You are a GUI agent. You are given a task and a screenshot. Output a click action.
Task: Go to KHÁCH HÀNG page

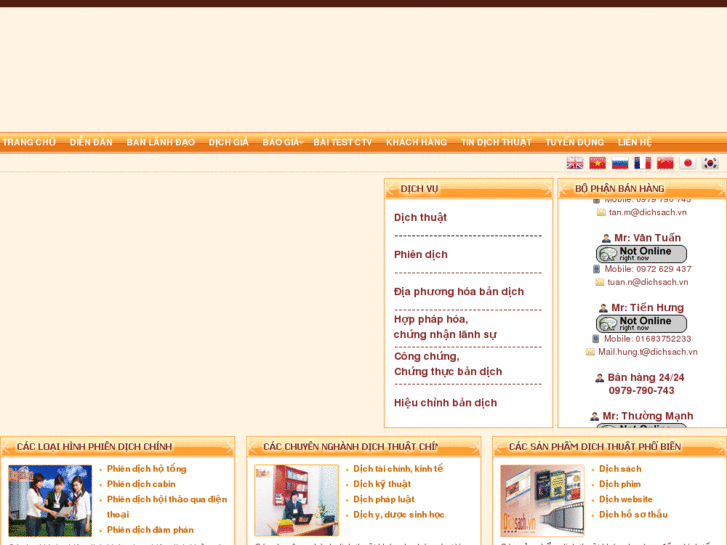(x=416, y=142)
